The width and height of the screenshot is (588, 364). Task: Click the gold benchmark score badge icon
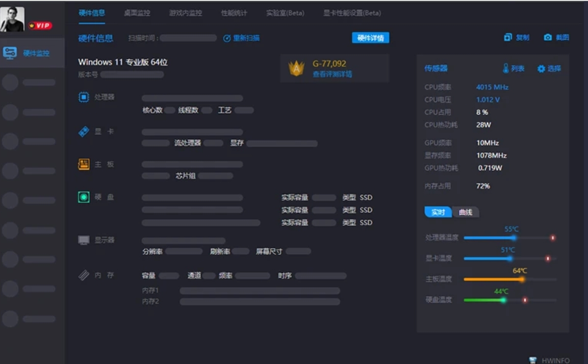pyautogui.click(x=296, y=68)
